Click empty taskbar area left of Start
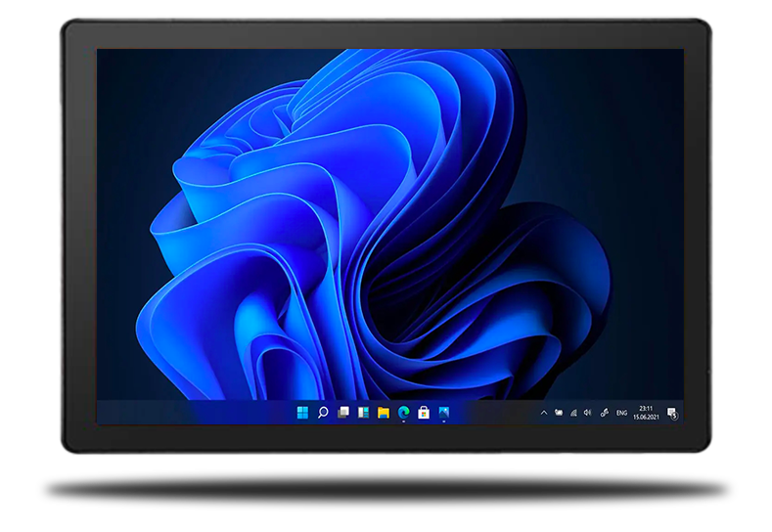 [x=196, y=414]
